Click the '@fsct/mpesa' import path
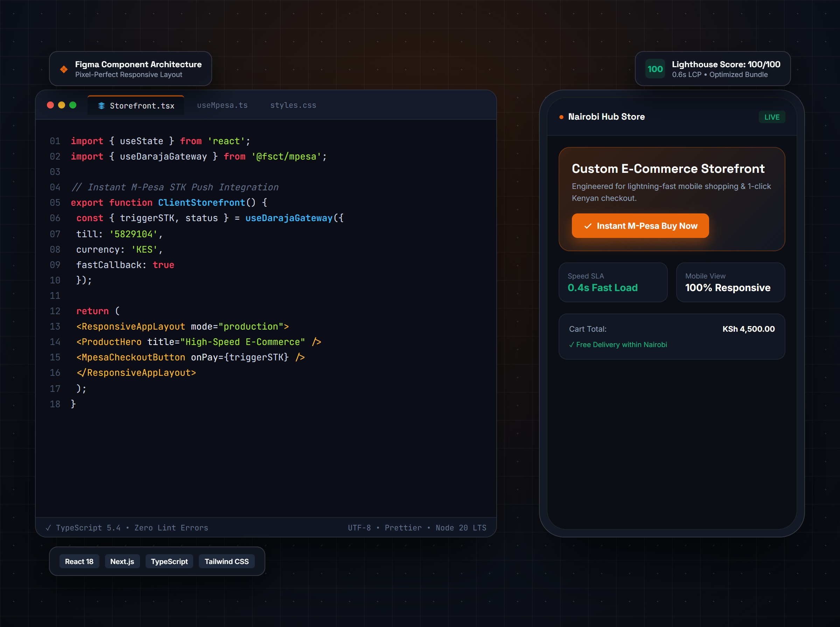The width and height of the screenshot is (840, 627). pyautogui.click(x=286, y=156)
